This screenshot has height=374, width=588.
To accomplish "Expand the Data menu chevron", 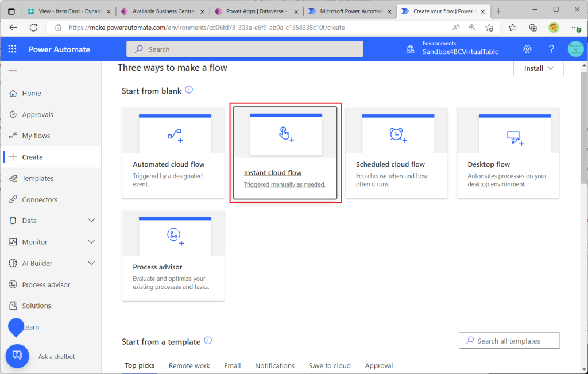I will pos(91,221).
